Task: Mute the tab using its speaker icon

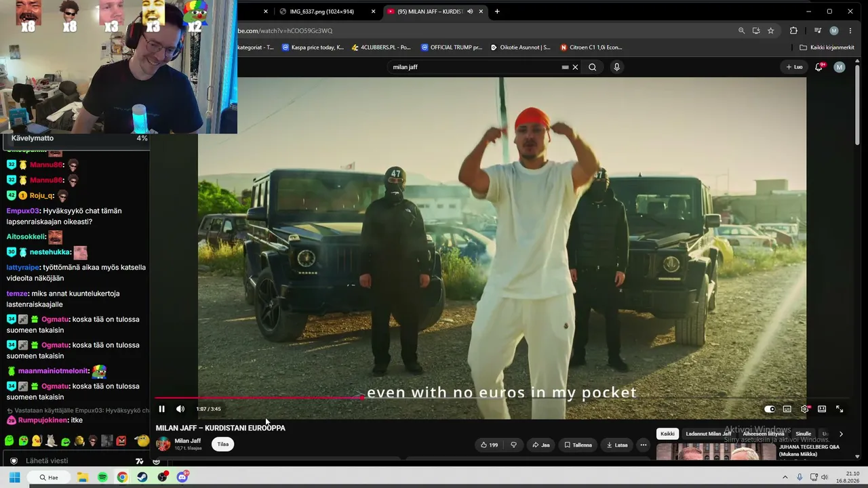Action: tap(470, 12)
